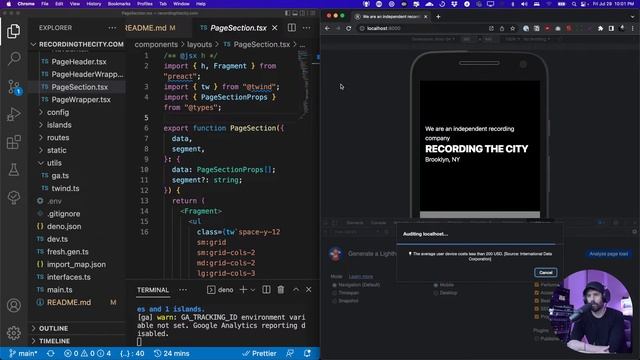Image resolution: width=640 pixels, height=360 pixels.
Task: Open the Window menu
Action: pyautogui.click(x=181, y=4)
